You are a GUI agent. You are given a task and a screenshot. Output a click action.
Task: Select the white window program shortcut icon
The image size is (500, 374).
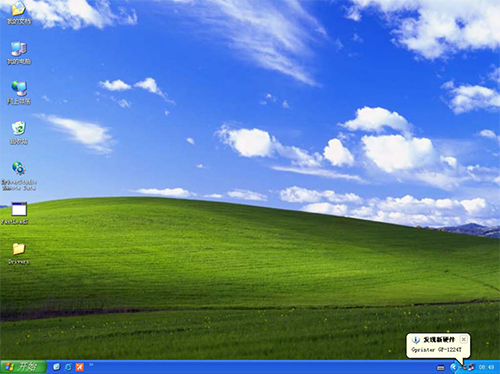point(19,213)
